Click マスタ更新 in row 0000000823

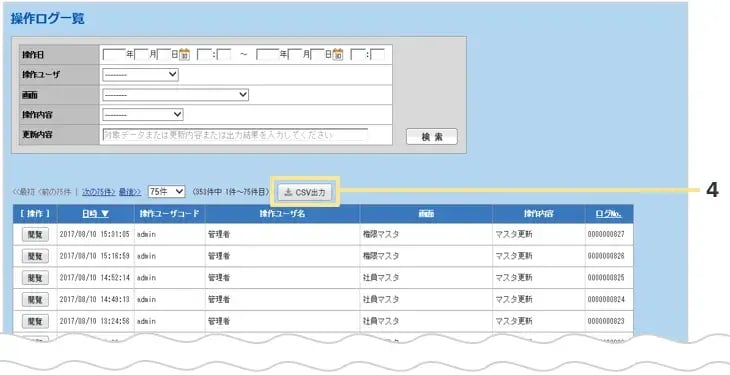tap(514, 321)
